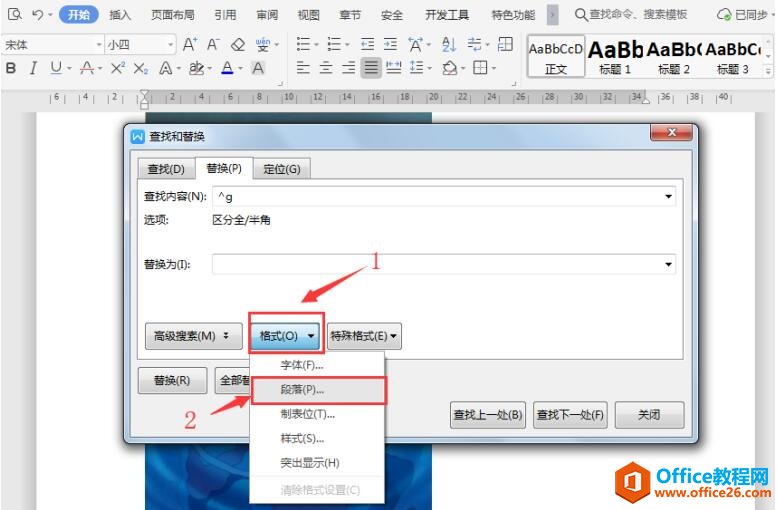778x510 pixels.
Task: Open the 审阅 ribbon tab
Action: point(267,15)
